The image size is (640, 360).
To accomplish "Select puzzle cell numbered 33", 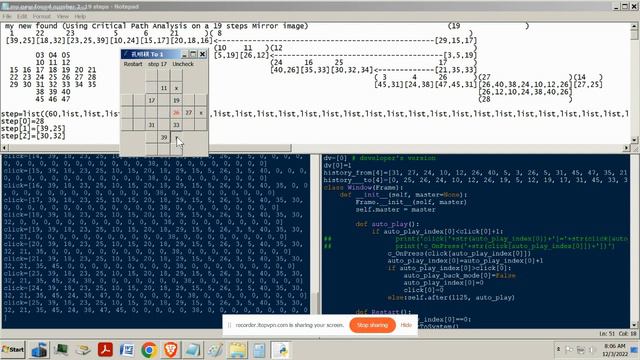I will [176, 125].
